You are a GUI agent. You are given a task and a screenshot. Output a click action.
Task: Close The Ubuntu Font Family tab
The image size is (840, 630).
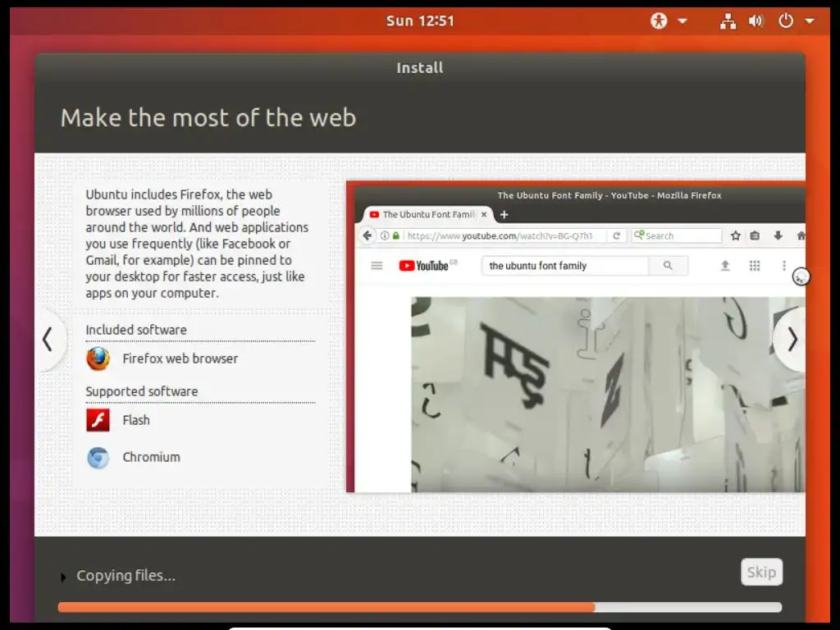(484, 214)
